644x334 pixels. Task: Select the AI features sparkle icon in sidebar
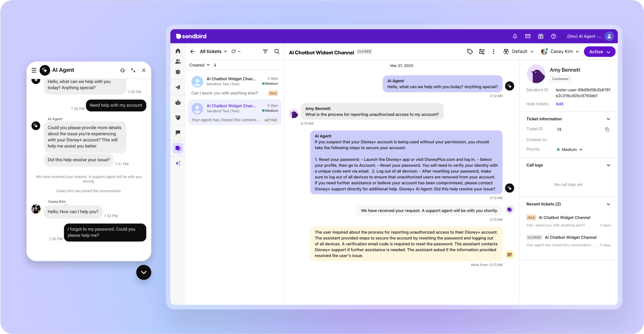(x=178, y=163)
